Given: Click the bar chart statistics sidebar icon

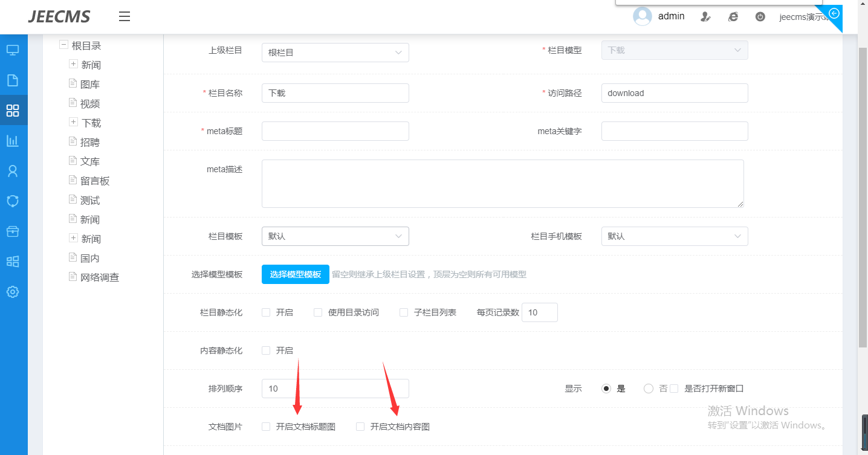Looking at the screenshot, I should point(13,141).
